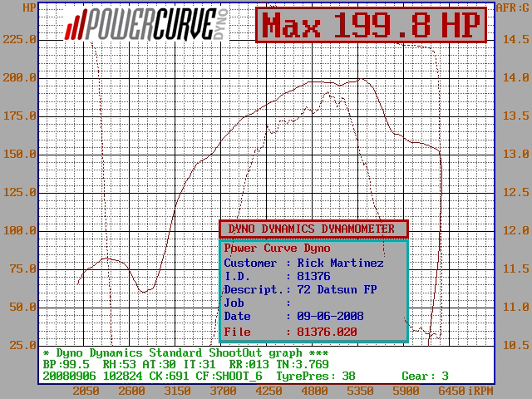Click the AT:30 air temperature reading
The image size is (532, 399).
click(x=159, y=364)
